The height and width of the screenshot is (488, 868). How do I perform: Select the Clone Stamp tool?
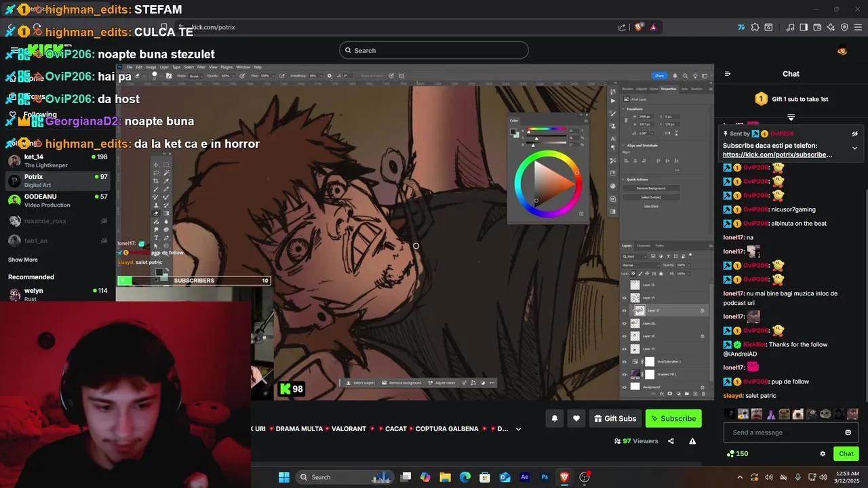pyautogui.click(x=156, y=205)
